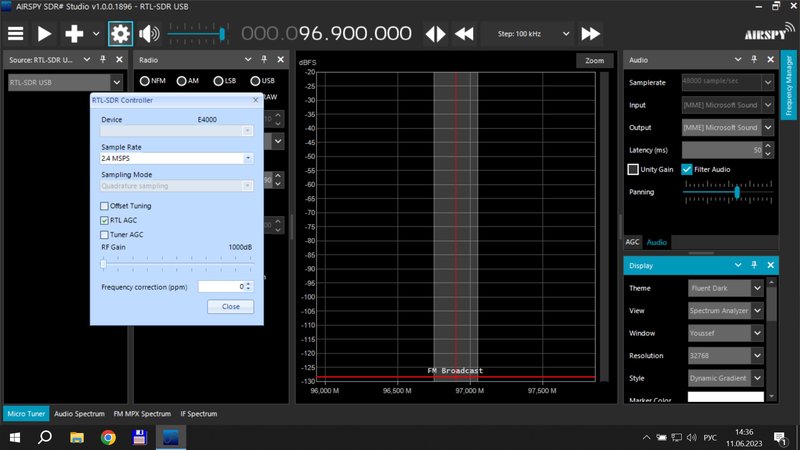Switch to the Audio tab

pyautogui.click(x=657, y=242)
